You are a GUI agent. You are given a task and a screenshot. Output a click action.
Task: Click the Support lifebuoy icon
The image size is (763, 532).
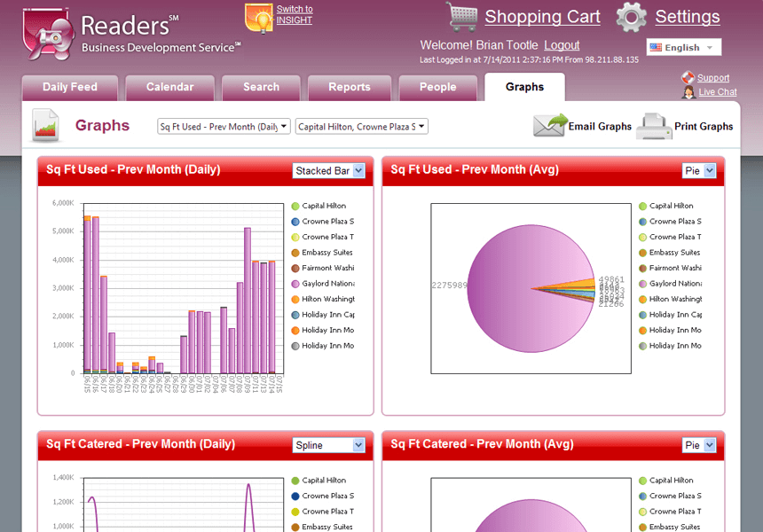coord(688,77)
